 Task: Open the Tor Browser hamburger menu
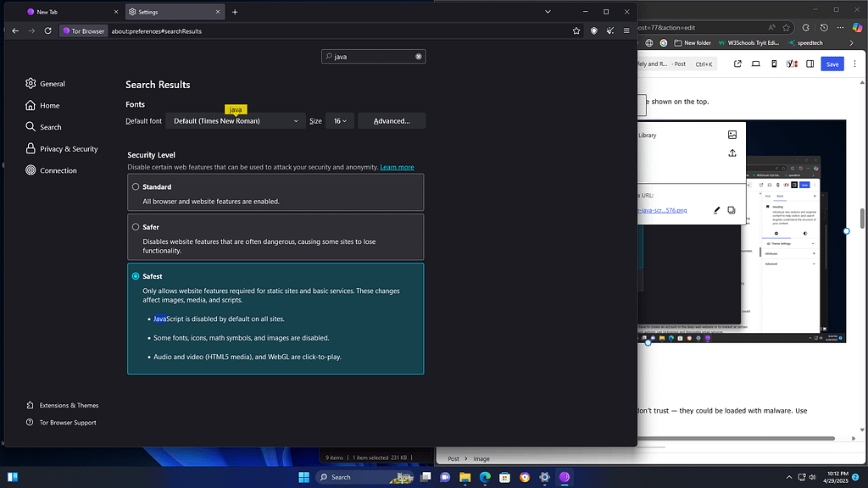626,31
